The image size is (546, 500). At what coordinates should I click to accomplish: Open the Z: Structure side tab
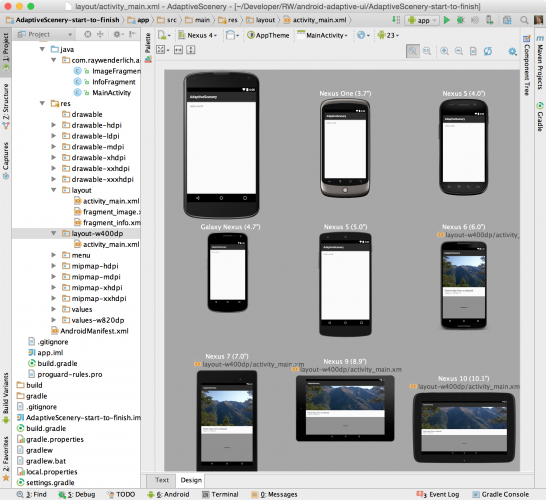click(x=6, y=106)
